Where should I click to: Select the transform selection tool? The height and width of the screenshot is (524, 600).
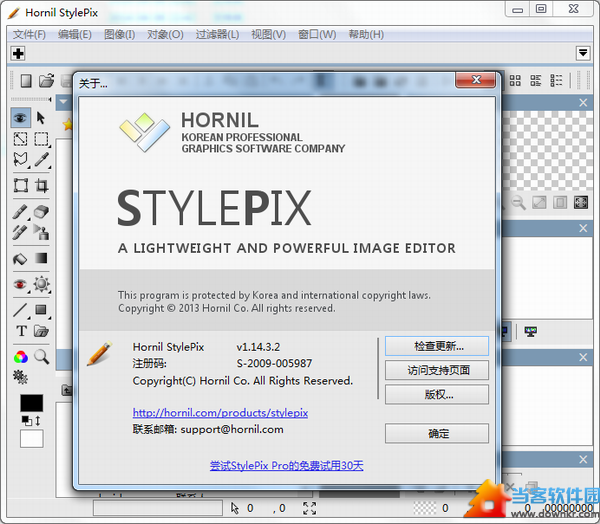[20, 139]
